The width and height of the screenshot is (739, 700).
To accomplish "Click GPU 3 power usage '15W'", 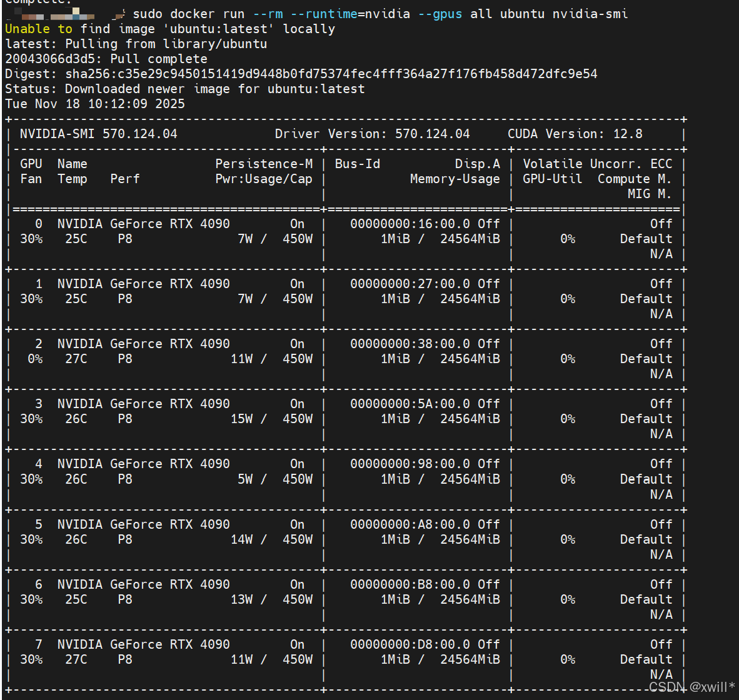I will click(x=242, y=419).
